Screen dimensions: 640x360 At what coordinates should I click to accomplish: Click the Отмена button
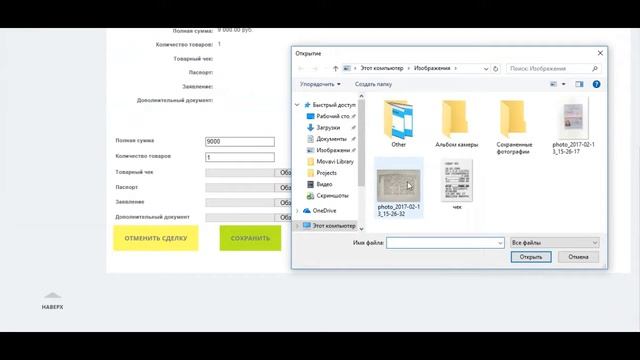pos(578,257)
